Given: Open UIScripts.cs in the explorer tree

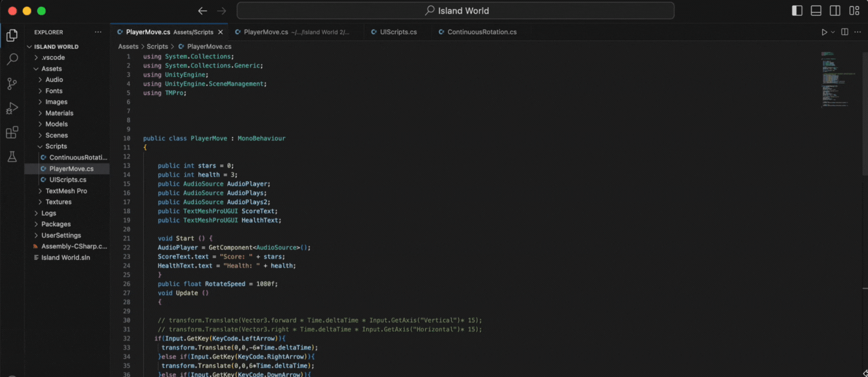Looking at the screenshot, I should [67, 180].
